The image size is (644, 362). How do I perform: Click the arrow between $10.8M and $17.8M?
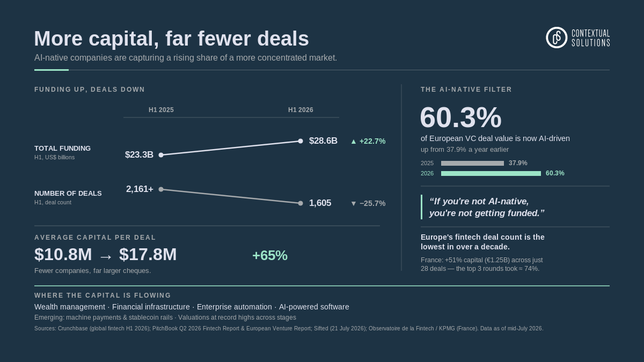click(x=106, y=255)
